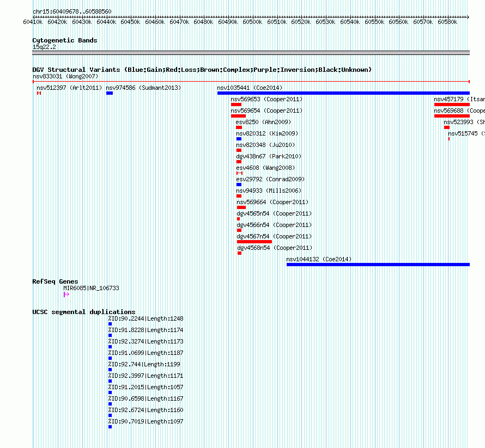The width and height of the screenshot is (485, 448).
Task: Select segmental duplication %ID:90.2244|Length:1248
Action: pos(145,318)
